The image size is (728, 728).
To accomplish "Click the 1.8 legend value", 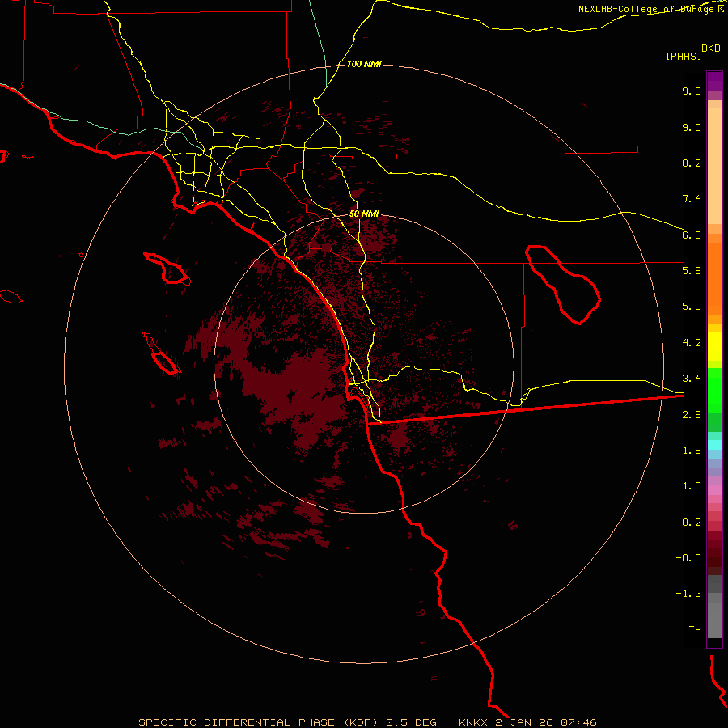I will 692,451.
